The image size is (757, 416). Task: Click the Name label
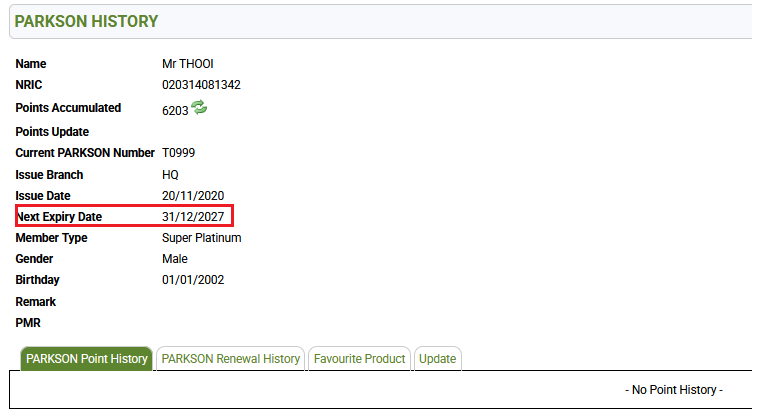pos(31,64)
